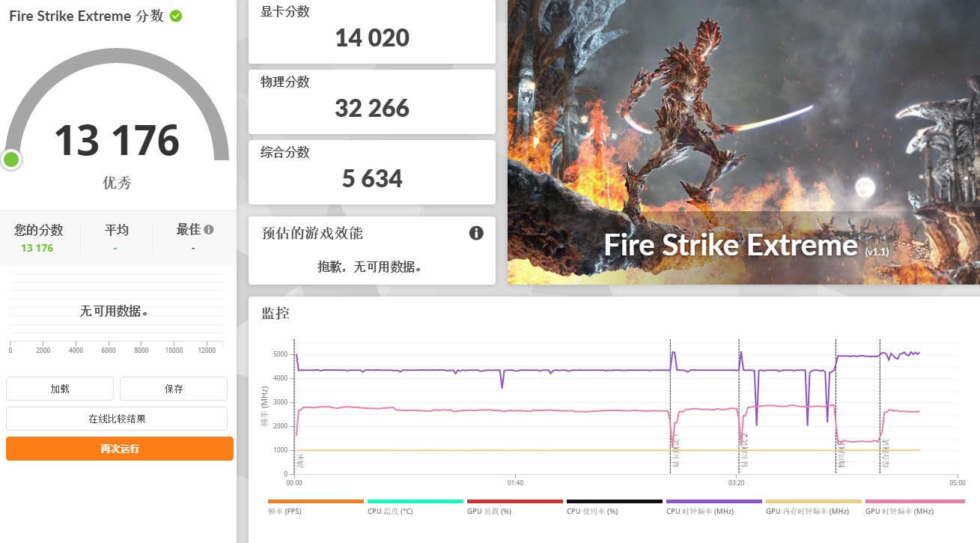Screen dimensions: 980x543
Task: Click the GPU 负载 red legend marker
Action: tap(514, 502)
